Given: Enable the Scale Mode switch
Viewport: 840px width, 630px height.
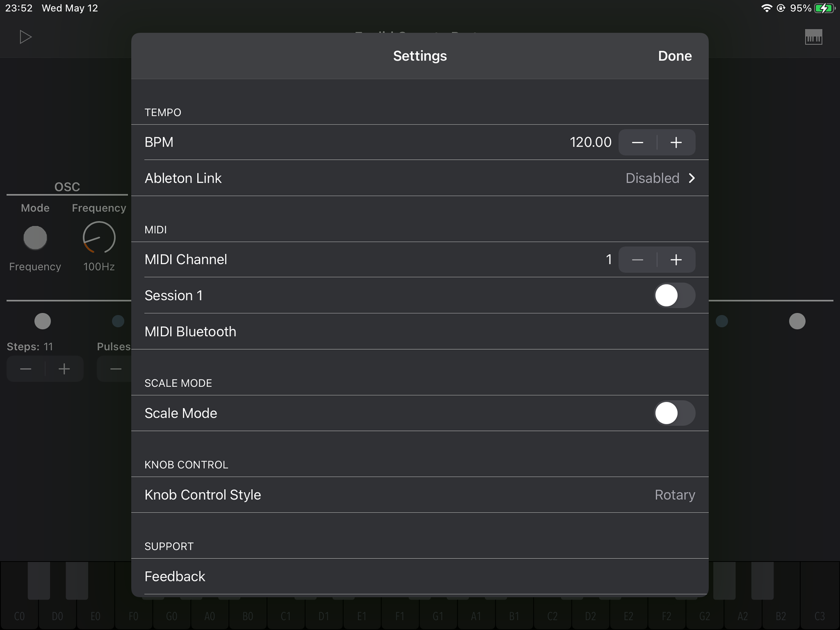Looking at the screenshot, I should [674, 413].
